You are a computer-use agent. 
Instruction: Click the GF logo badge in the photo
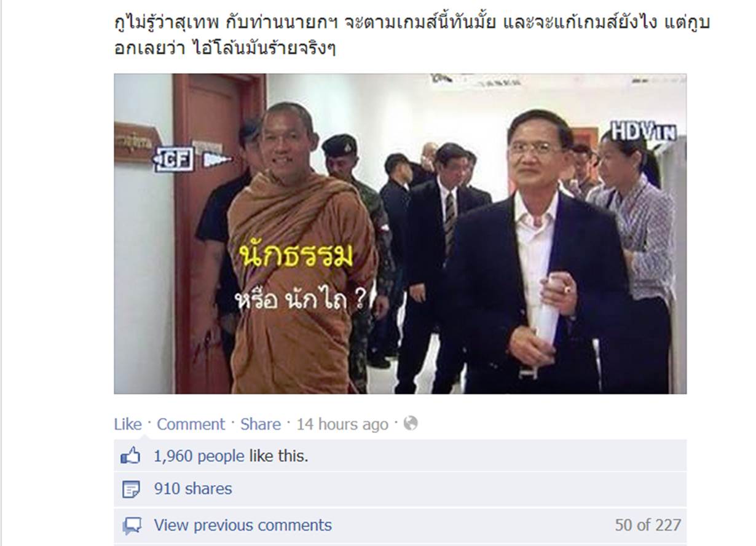tap(175, 159)
